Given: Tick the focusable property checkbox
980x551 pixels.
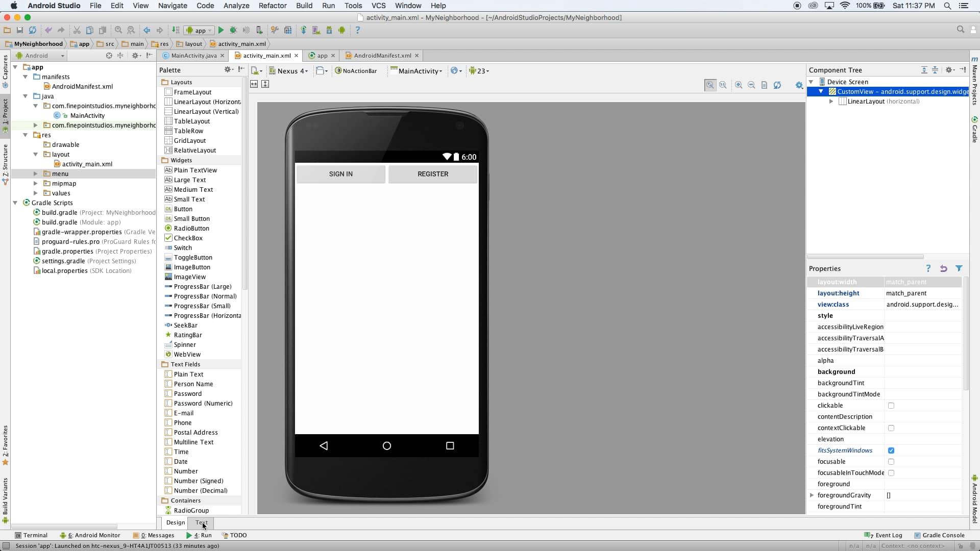Looking at the screenshot, I should coord(891,462).
